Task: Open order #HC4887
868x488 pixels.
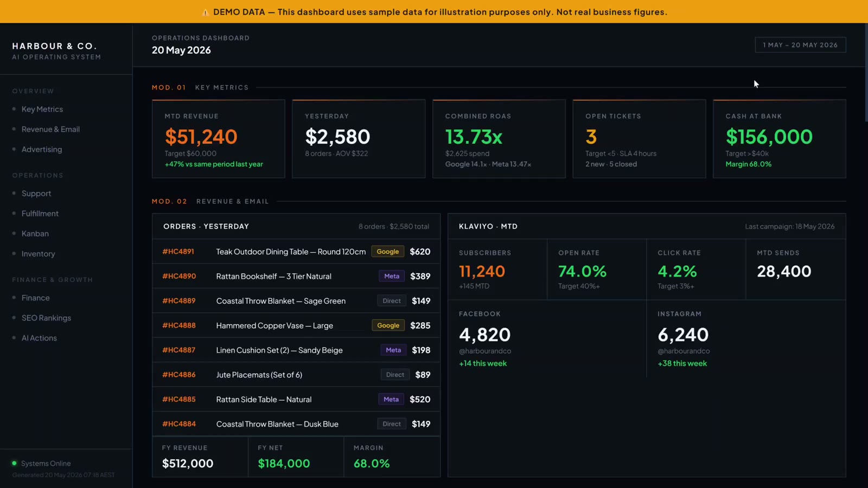Action: click(x=179, y=350)
